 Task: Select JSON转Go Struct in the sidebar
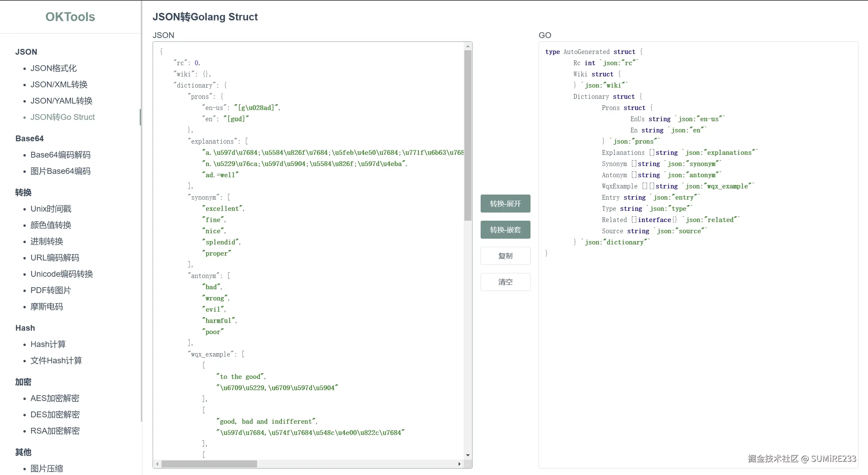[x=62, y=117]
